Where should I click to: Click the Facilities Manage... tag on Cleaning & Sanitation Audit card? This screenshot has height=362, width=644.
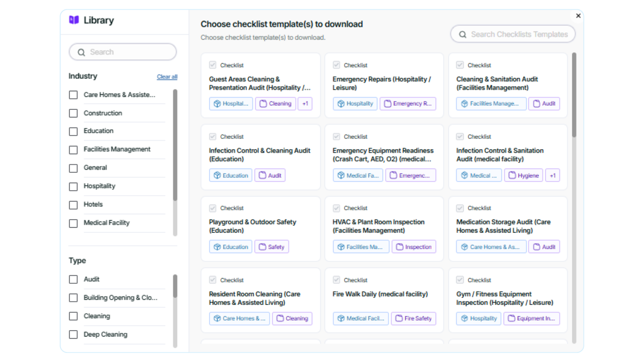point(491,104)
